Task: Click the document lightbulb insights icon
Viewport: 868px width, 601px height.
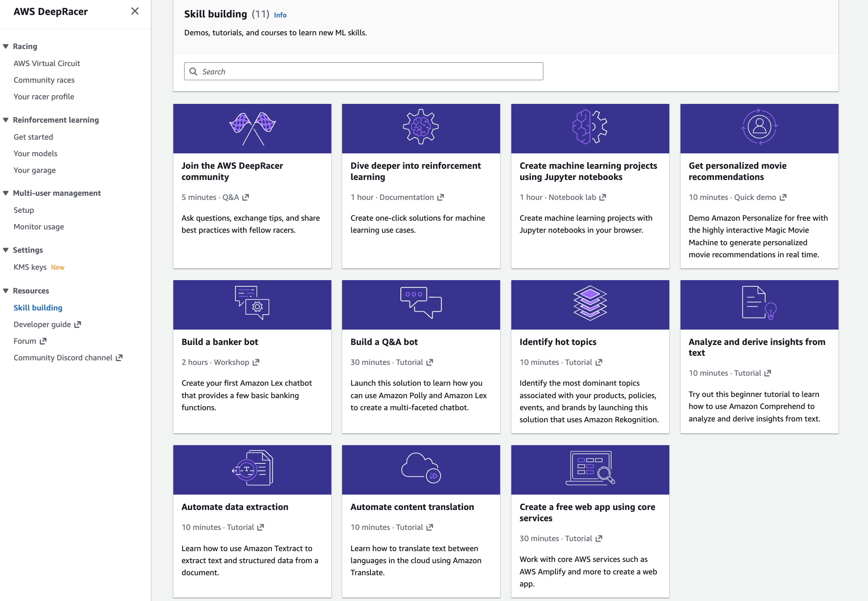Action: tap(759, 303)
